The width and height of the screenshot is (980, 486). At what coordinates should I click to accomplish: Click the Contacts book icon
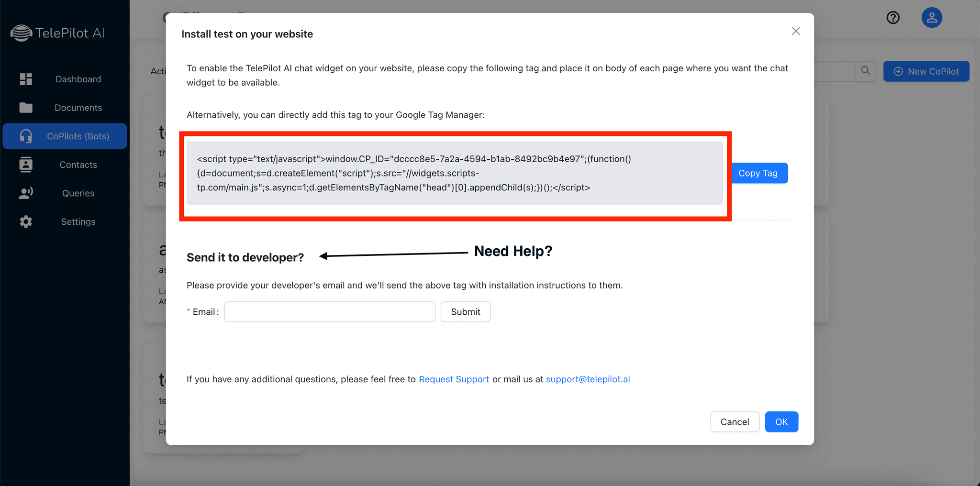[x=26, y=165]
